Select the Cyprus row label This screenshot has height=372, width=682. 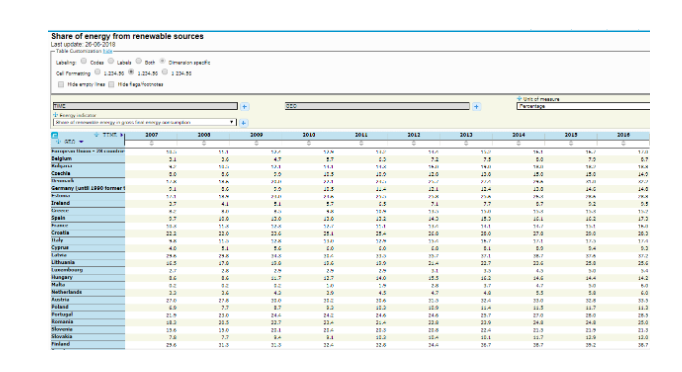(x=60, y=248)
